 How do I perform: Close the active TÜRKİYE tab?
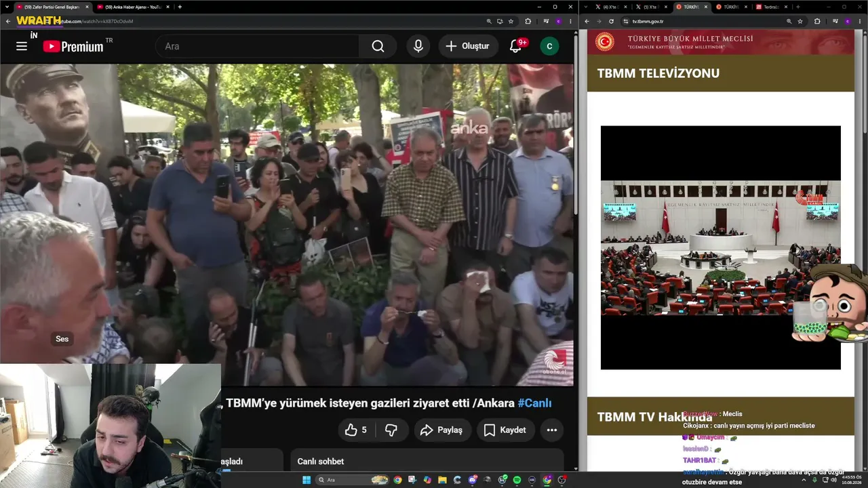[707, 7]
